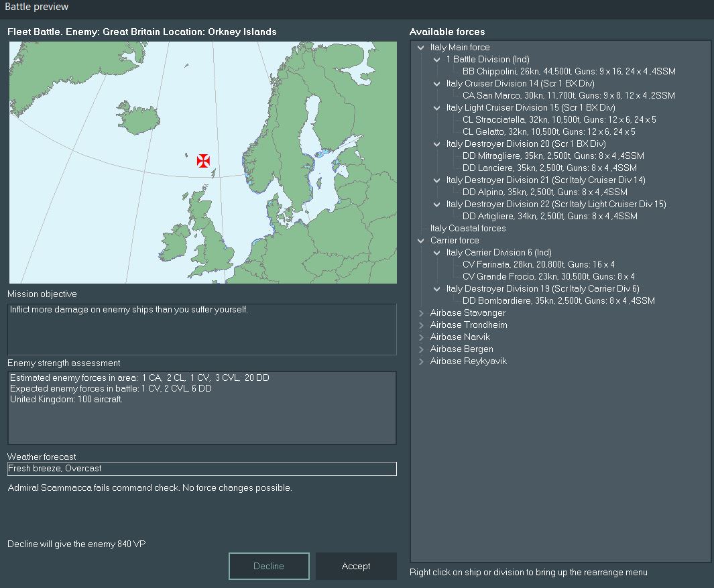Collapse Italy Destroyer Division 21 node
The image size is (714, 588).
pos(436,180)
